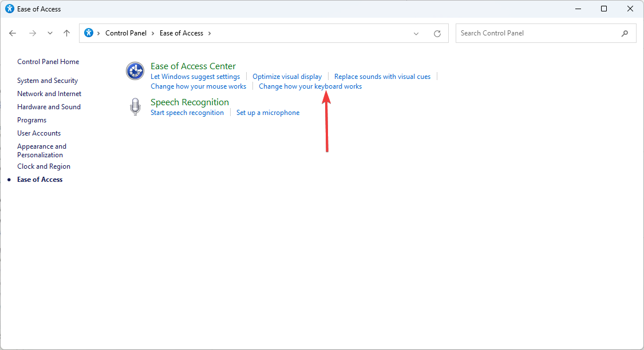Maximize the Ease of Access window

[x=604, y=9]
